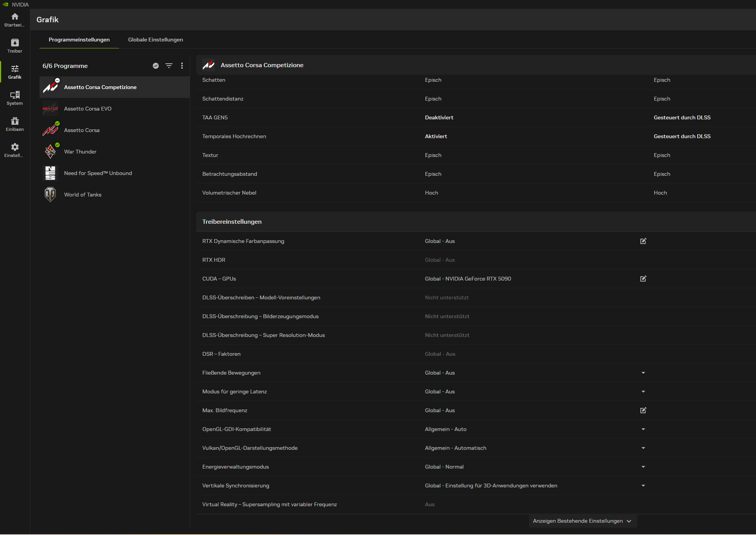Open the Treiber drivers section
The image size is (756, 535).
point(15,46)
